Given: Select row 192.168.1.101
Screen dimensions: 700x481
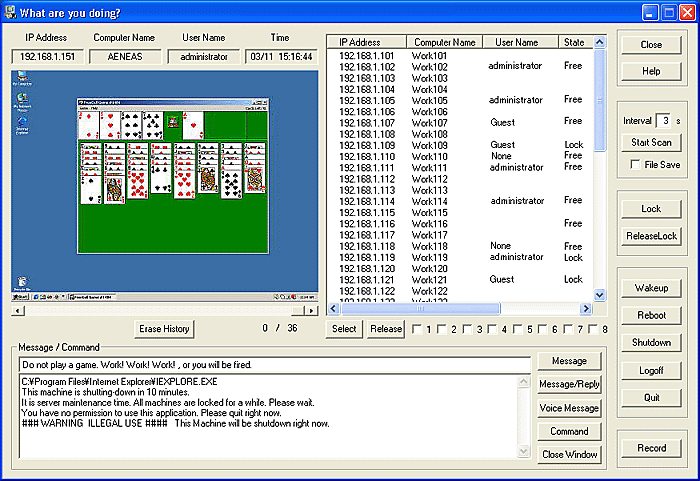Looking at the screenshot, I should click(x=460, y=56).
